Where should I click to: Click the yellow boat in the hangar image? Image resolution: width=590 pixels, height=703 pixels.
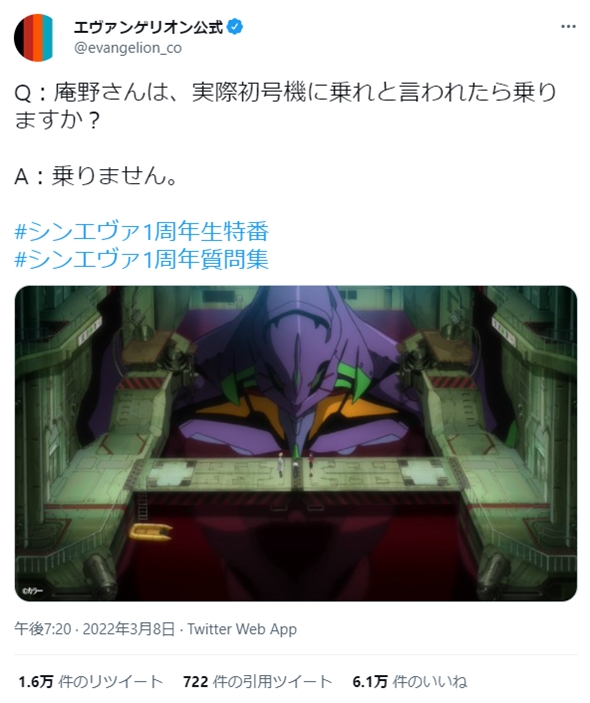(150, 531)
